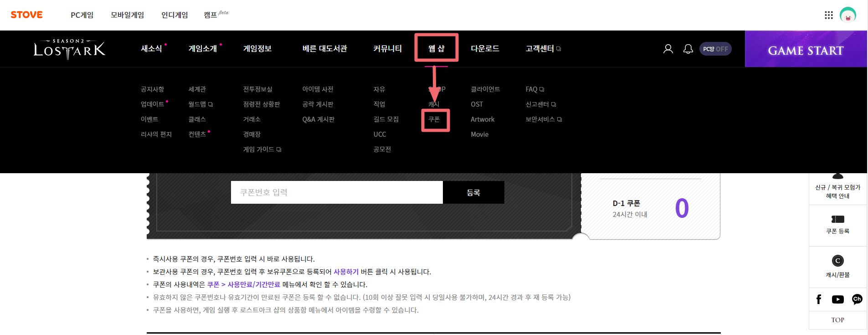868x335 pixels.
Task: Click the 쿠폰 등록 ticket icon
Action: coord(838,219)
